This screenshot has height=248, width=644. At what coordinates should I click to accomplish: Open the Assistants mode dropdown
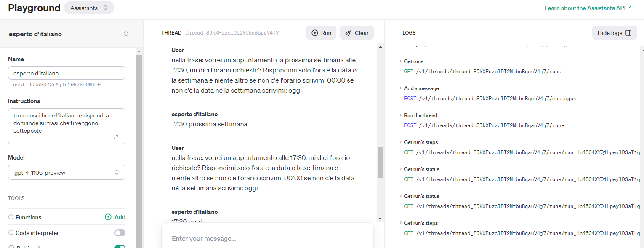[x=89, y=8]
